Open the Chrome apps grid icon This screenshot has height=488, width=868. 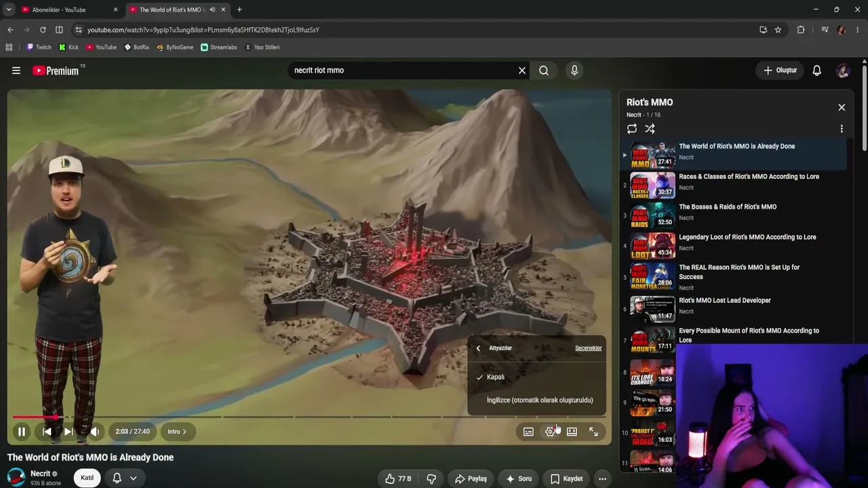tap(9, 47)
